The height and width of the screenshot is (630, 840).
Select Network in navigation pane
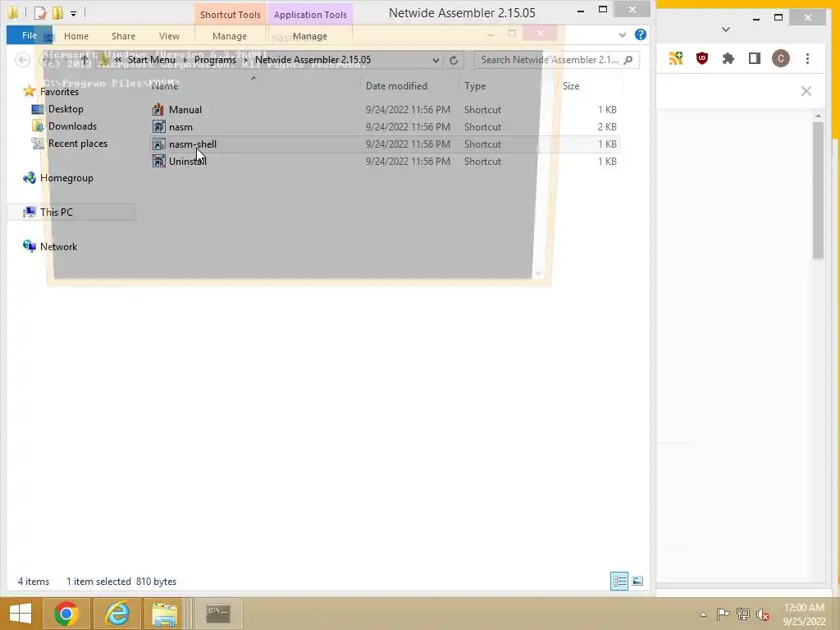coord(58,246)
